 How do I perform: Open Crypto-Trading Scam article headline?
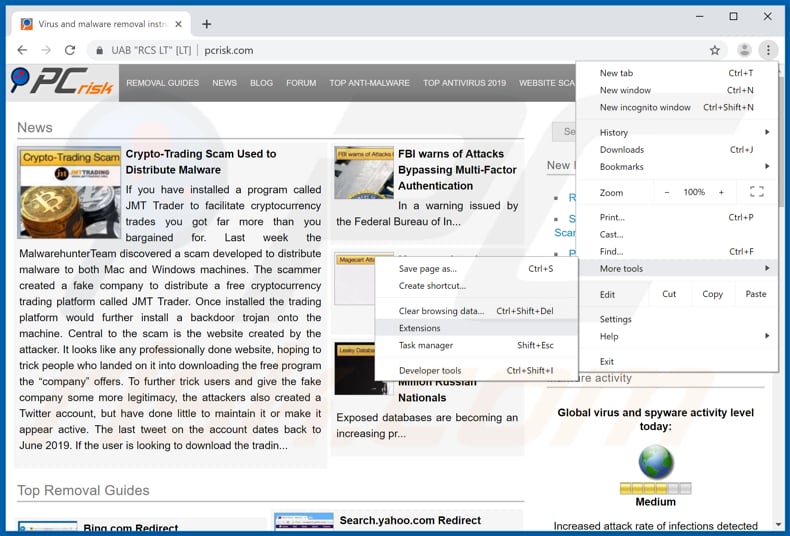point(201,162)
